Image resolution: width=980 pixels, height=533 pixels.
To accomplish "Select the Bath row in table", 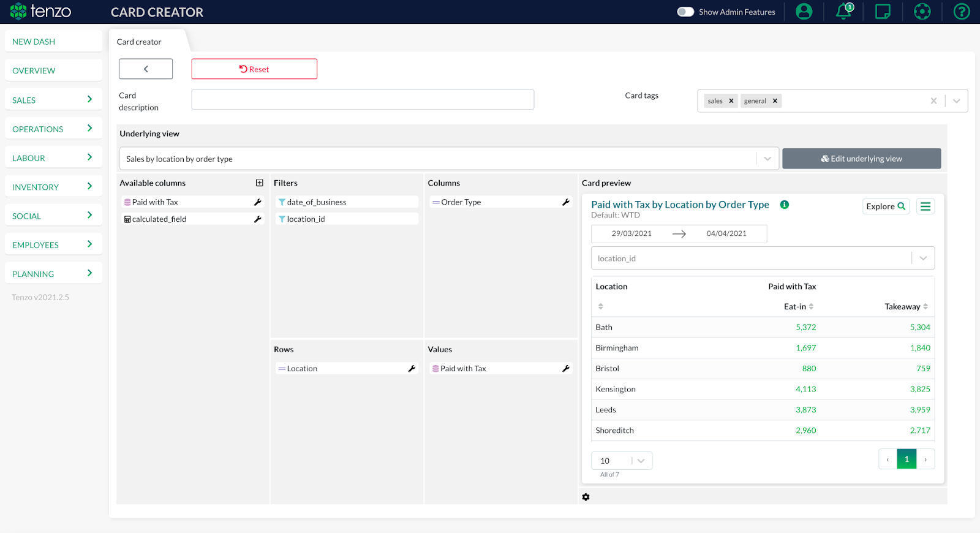I will point(763,327).
